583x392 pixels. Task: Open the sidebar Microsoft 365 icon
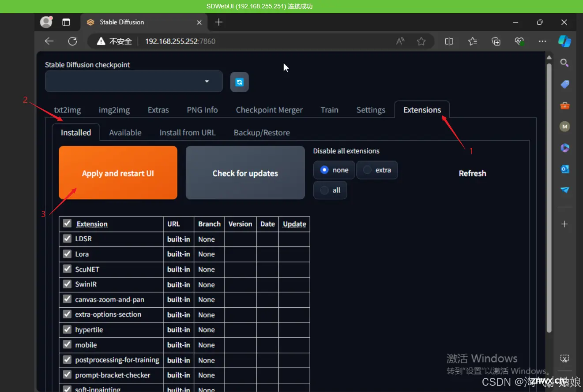pyautogui.click(x=564, y=148)
